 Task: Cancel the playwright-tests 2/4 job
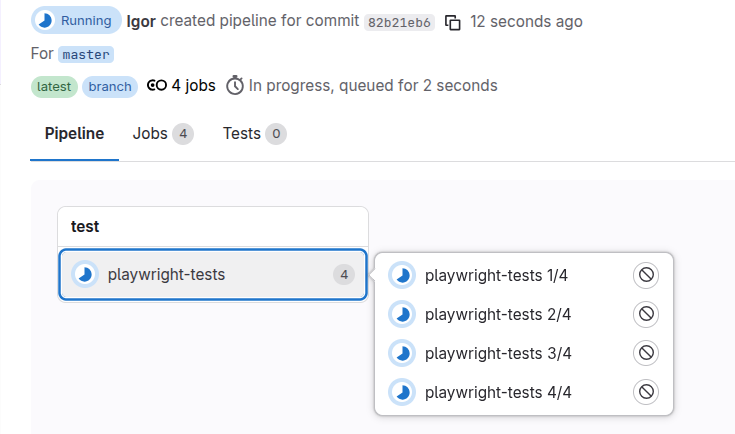(646, 315)
